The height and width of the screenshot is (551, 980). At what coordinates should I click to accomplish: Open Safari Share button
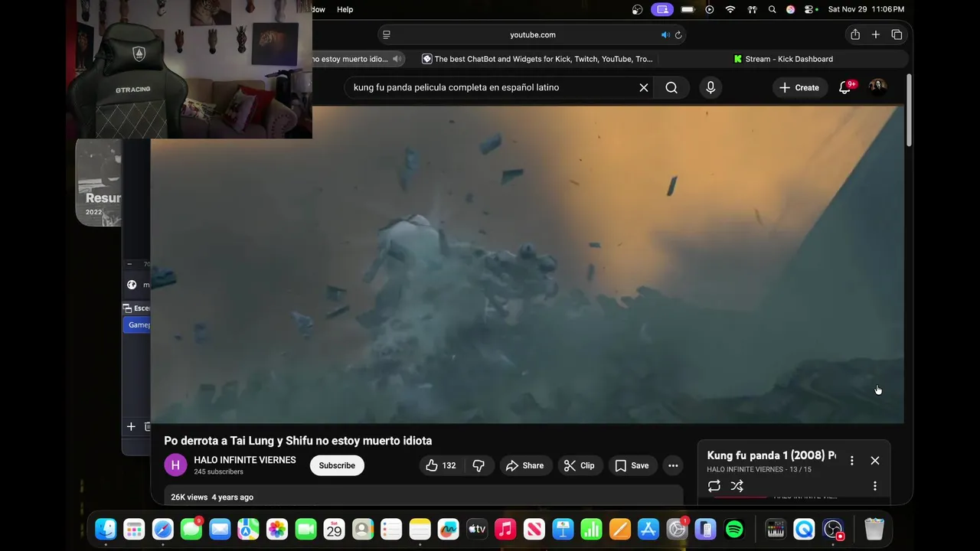[855, 34]
